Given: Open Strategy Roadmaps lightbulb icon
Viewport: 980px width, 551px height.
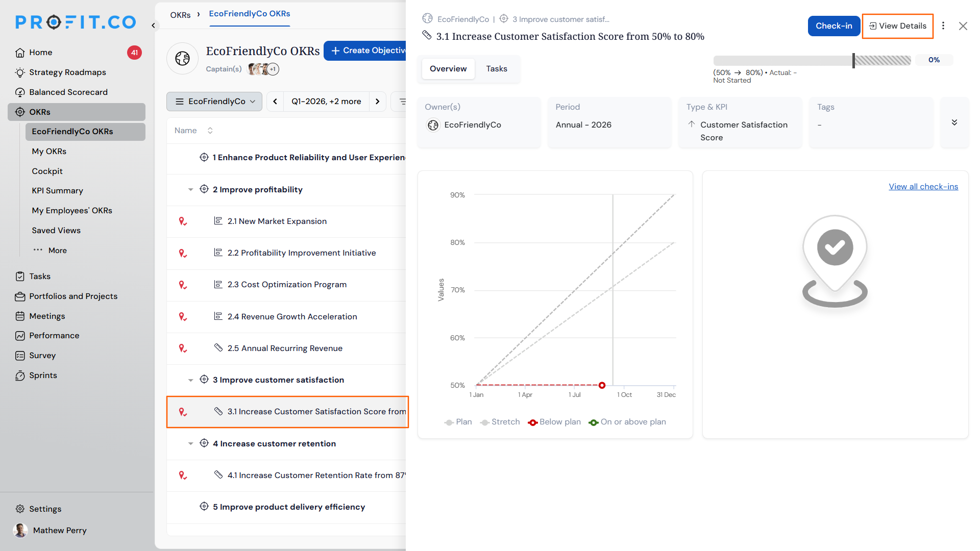Looking at the screenshot, I should (x=20, y=72).
